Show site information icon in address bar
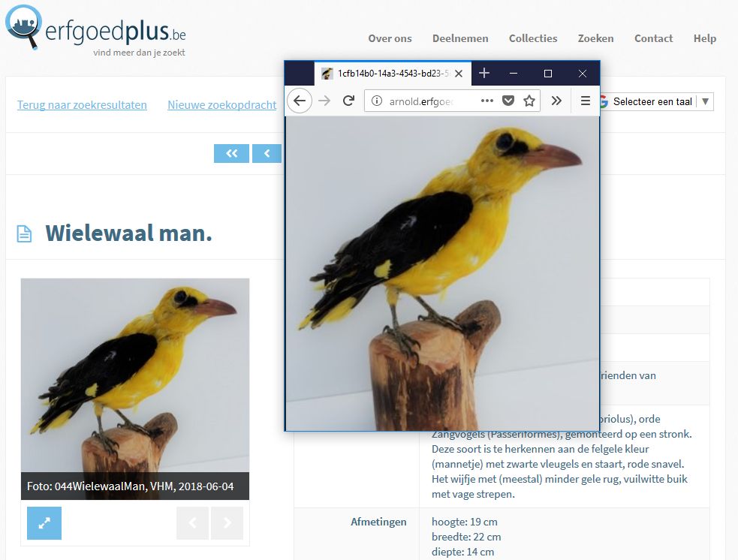The height and width of the screenshot is (560, 738). [377, 101]
